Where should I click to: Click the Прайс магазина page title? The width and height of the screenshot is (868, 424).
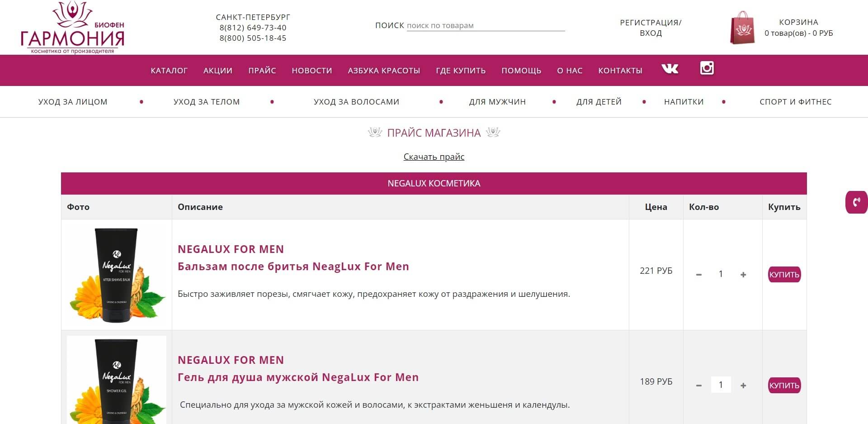[434, 133]
